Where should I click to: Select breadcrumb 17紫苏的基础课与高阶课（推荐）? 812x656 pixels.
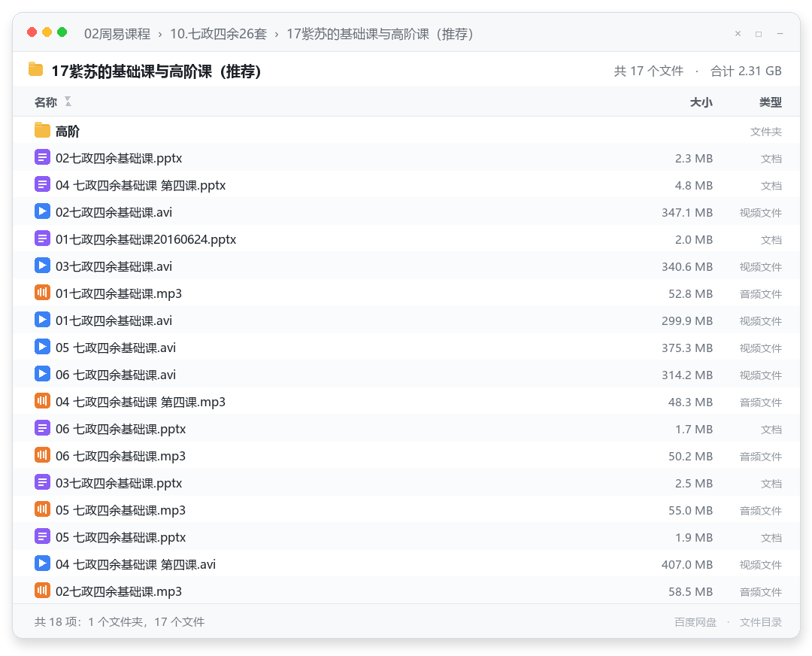(380, 34)
